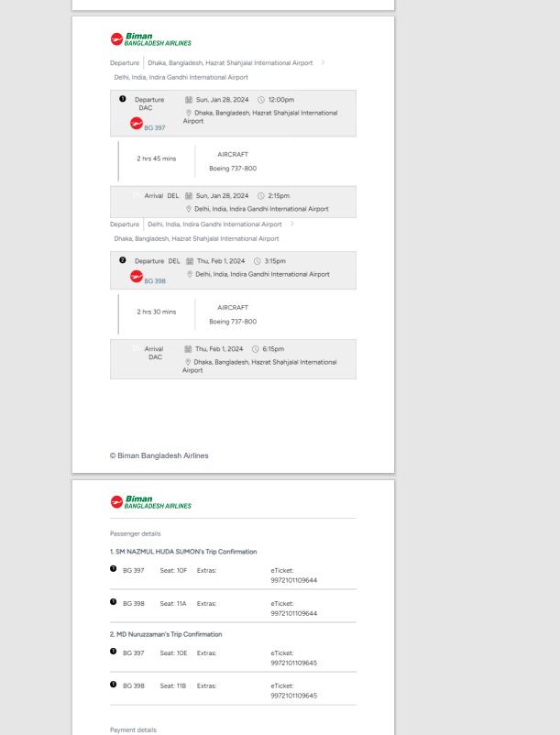Click calendar icon next to Thu, Feb 1 departure
The width and height of the screenshot is (560, 735).
pyautogui.click(x=190, y=261)
